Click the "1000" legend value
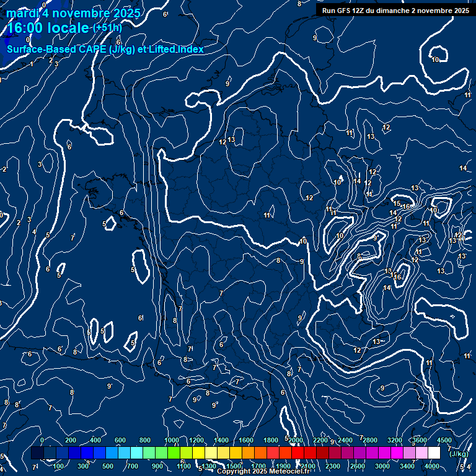Image resolution: width=476 pixels, height=476 pixels. point(172,440)
